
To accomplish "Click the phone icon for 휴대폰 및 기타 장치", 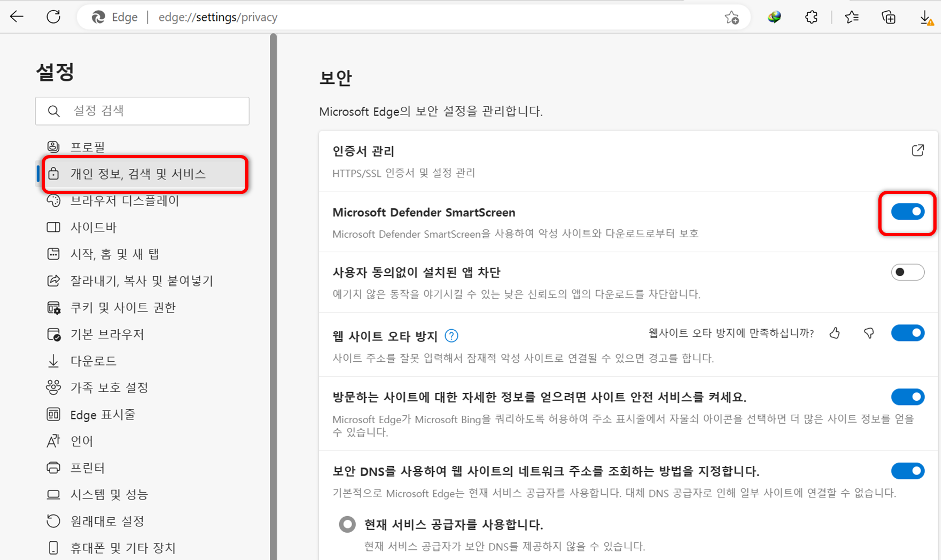I will pyautogui.click(x=53, y=548).
